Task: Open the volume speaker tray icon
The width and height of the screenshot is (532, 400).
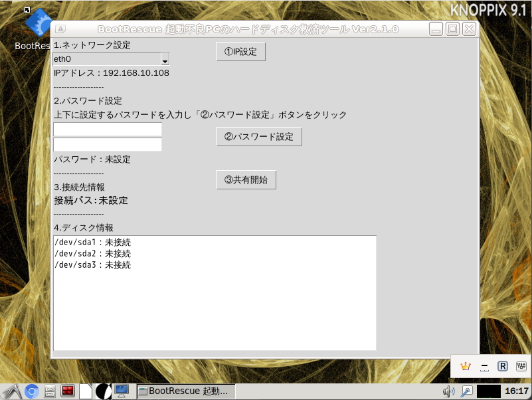Action: point(448,391)
